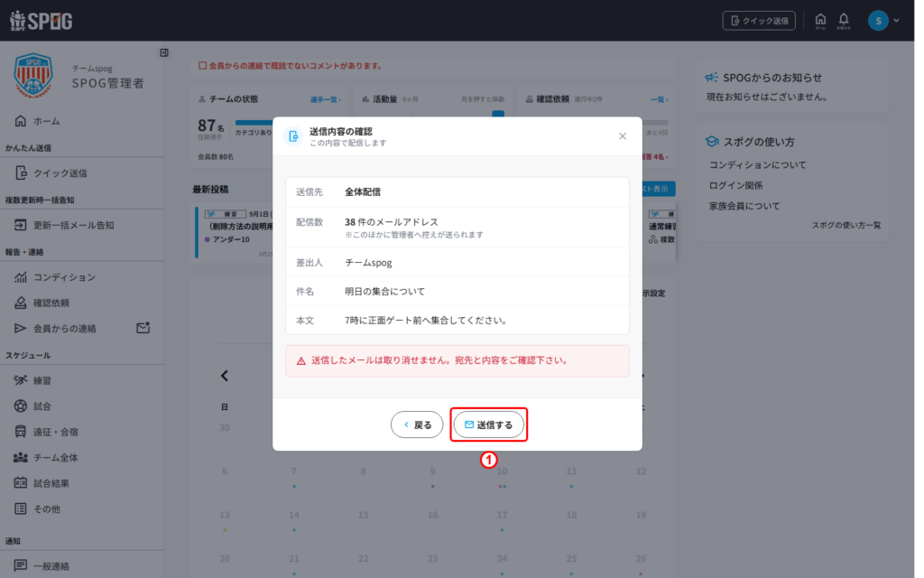
Task: Click the SPOG logo in header
Action: tap(42, 21)
